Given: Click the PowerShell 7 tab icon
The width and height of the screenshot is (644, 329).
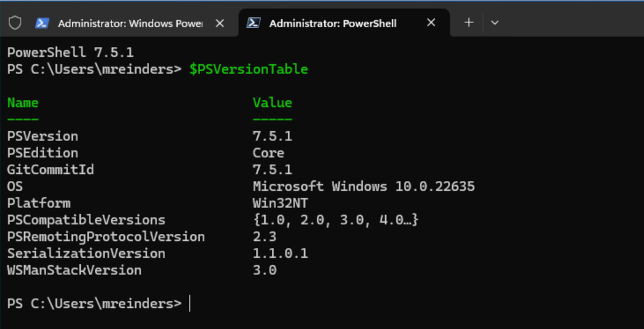Looking at the screenshot, I should pos(253,23).
